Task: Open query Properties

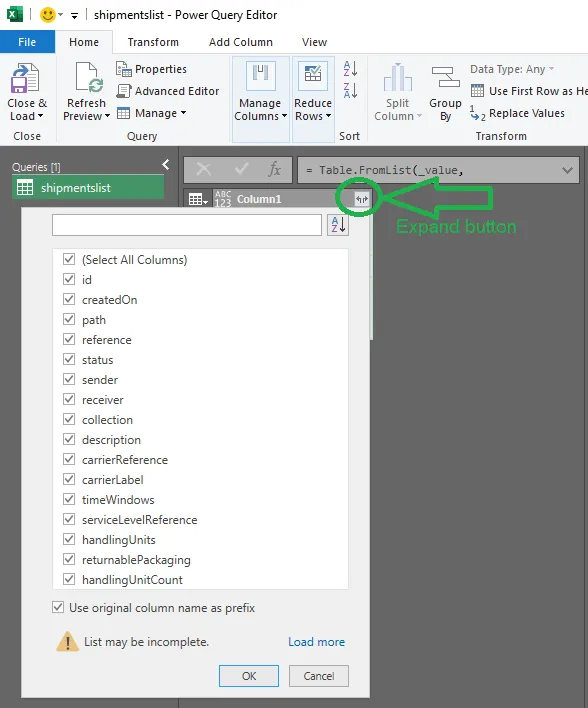Action: pyautogui.click(x=151, y=69)
